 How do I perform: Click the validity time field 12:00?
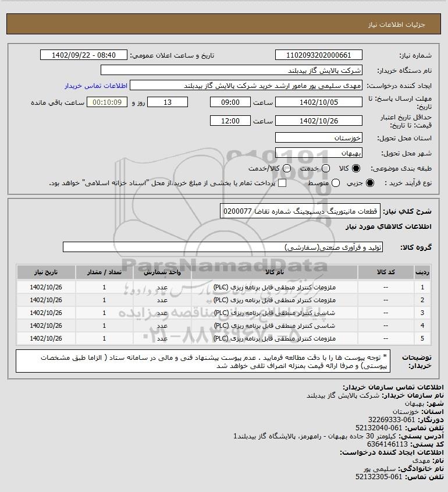tap(230, 121)
